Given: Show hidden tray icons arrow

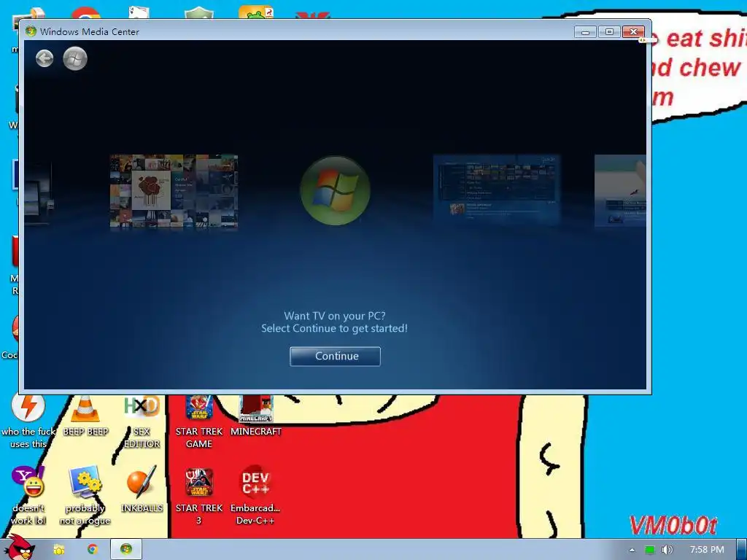Looking at the screenshot, I should coord(632,550).
